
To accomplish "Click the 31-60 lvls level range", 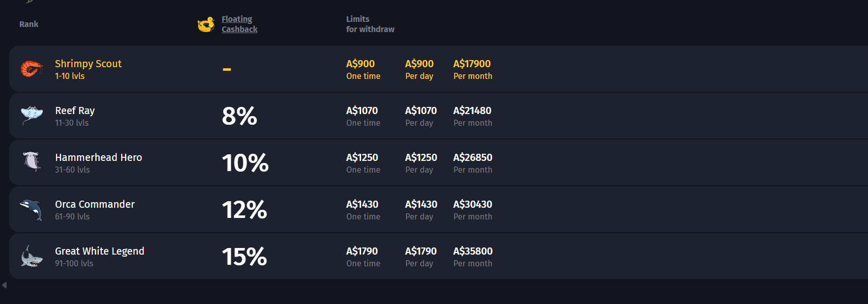I will click(x=72, y=170).
